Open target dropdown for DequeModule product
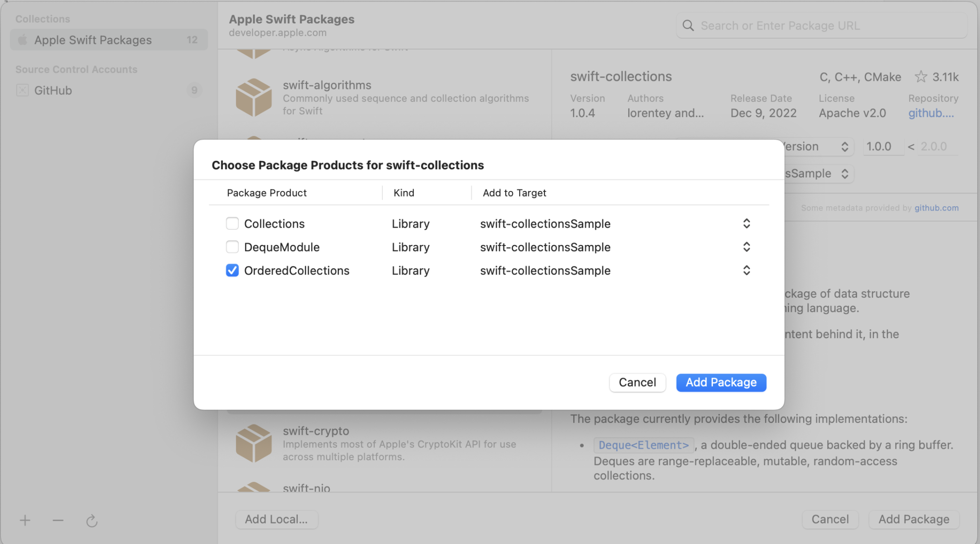Viewport: 980px width, 544px height. coord(746,246)
